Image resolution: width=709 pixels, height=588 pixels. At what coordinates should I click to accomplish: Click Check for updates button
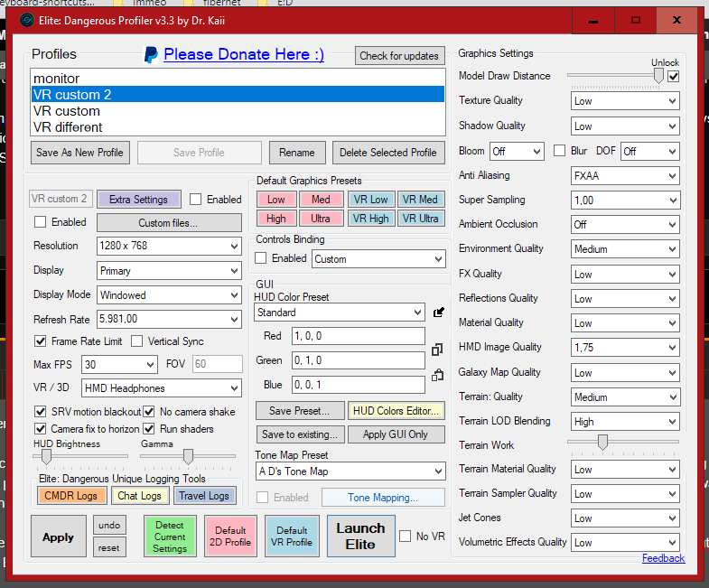399,56
